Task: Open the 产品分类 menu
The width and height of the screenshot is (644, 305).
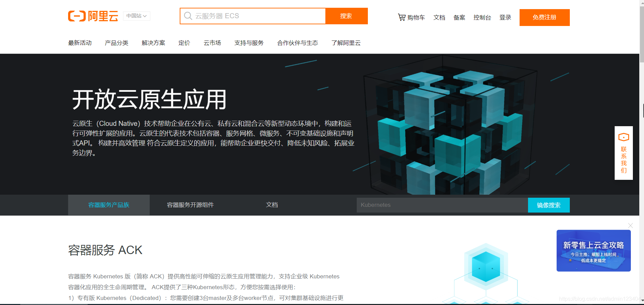Action: click(117, 43)
